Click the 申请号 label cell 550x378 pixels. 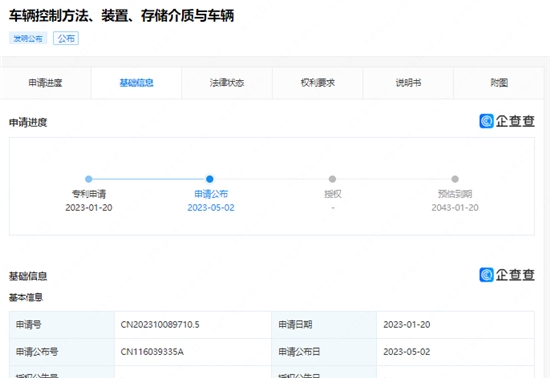click(62, 325)
